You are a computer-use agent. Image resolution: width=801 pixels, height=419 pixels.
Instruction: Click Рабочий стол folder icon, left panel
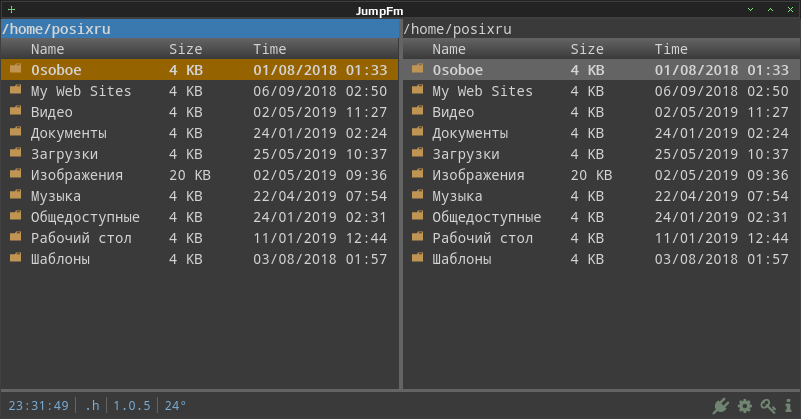[16, 236]
